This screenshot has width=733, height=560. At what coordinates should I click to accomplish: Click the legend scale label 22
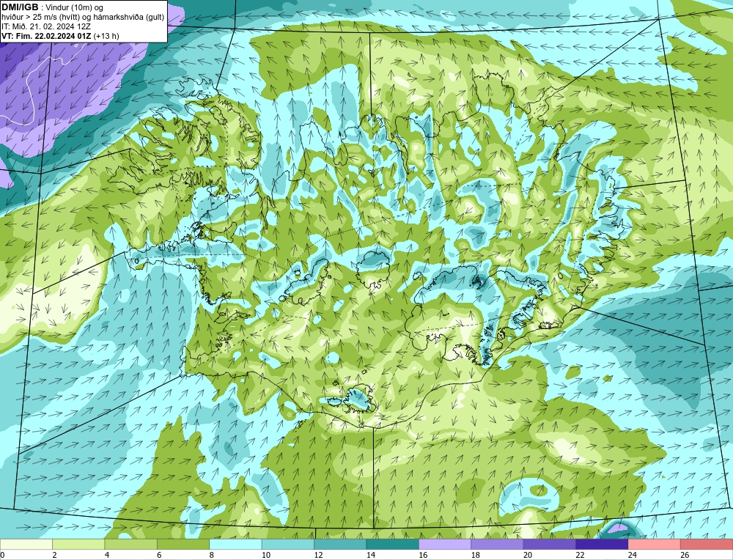click(x=580, y=556)
